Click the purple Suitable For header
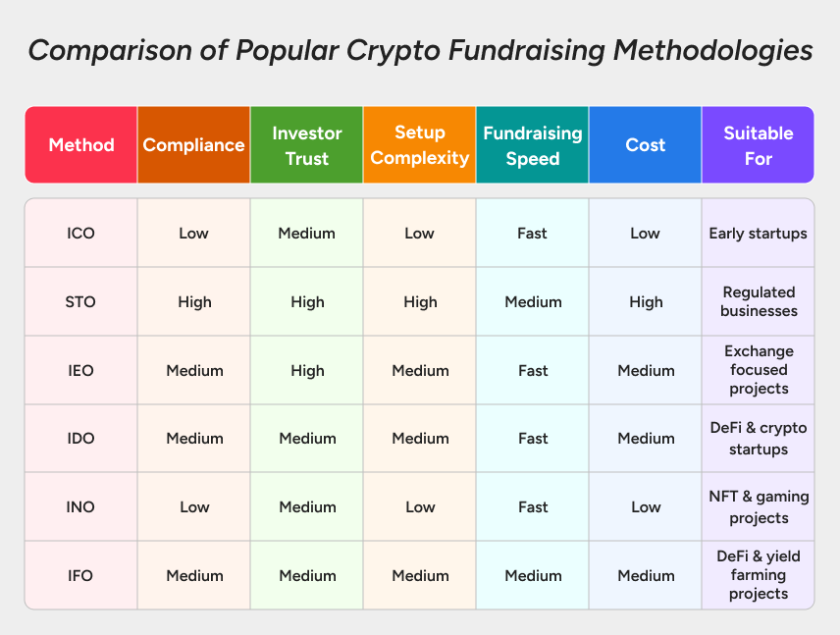840x635 pixels. click(758, 145)
